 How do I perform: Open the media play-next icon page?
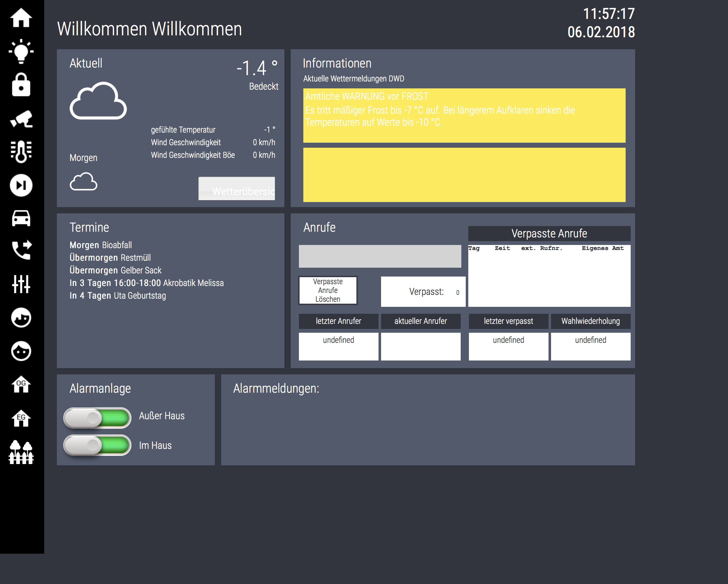[21, 185]
